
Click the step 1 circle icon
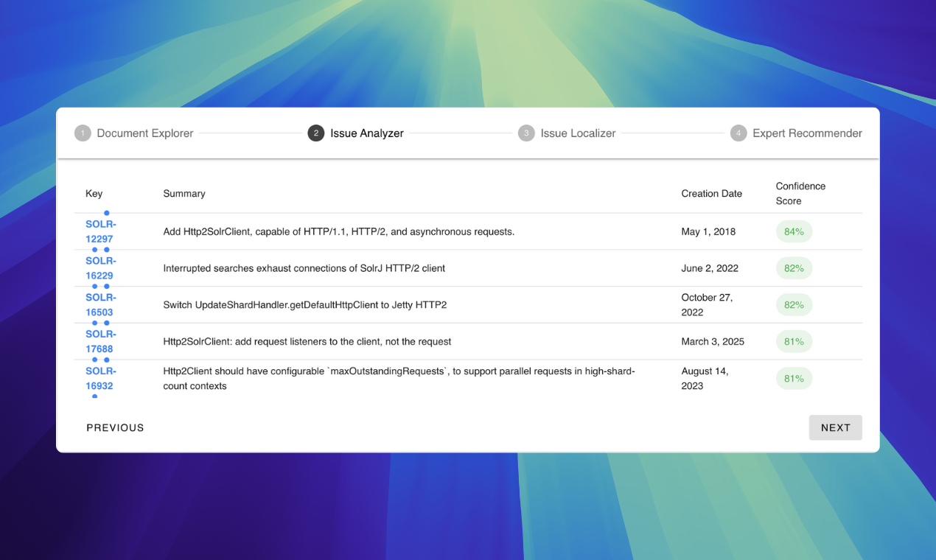coord(83,133)
